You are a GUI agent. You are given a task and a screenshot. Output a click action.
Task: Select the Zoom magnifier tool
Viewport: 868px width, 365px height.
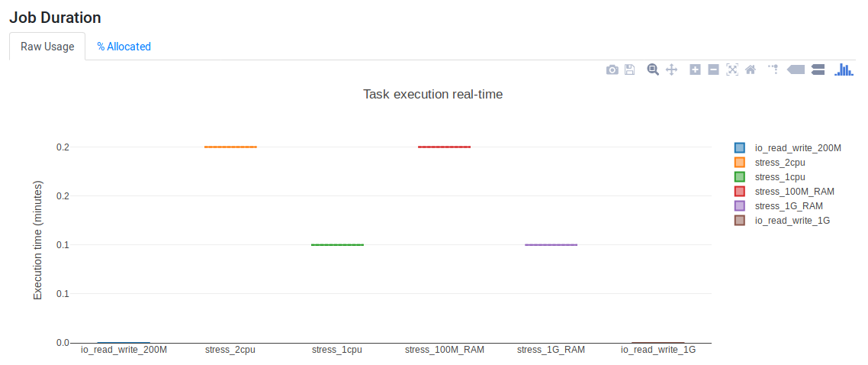653,69
